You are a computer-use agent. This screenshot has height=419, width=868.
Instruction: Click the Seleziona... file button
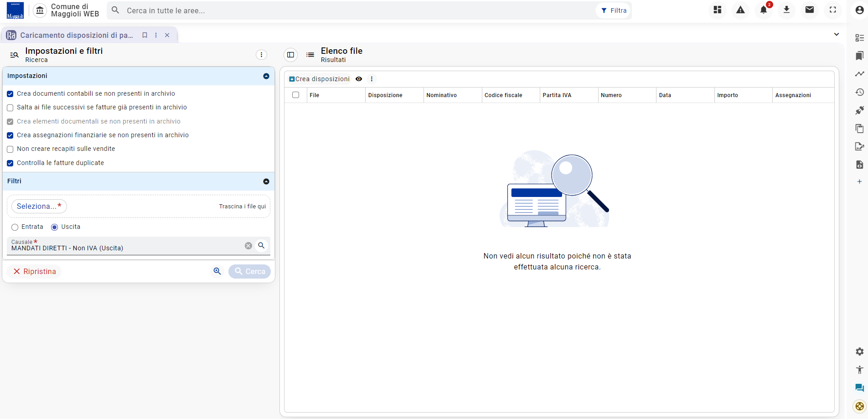(39, 206)
